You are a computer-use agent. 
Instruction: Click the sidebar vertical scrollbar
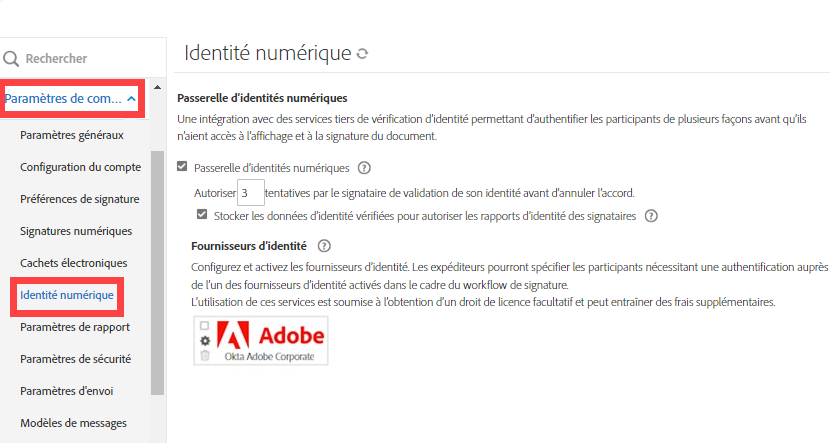[x=157, y=270]
